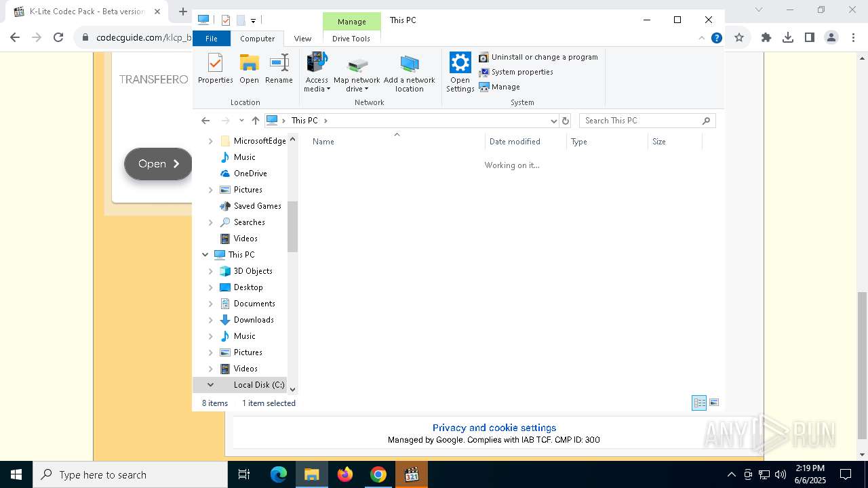Collapse the Local Disk (C:) node
This screenshot has height=488, width=868.
click(x=210, y=385)
